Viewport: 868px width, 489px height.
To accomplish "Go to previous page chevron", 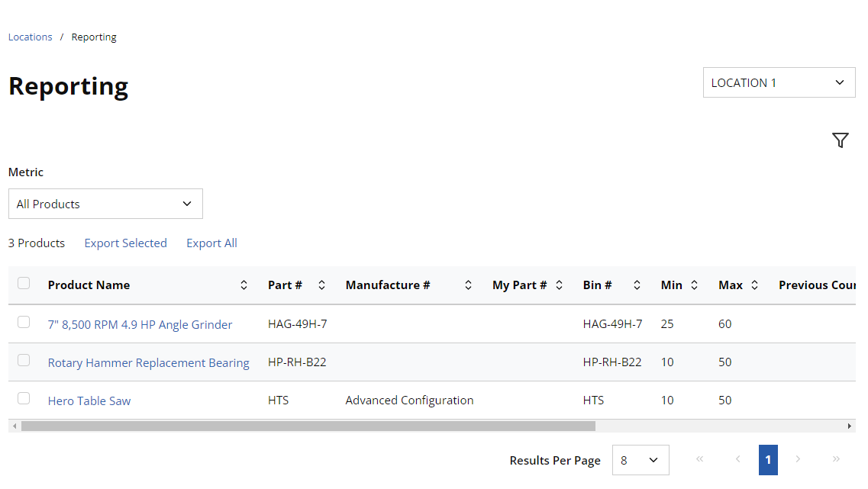I will [x=738, y=459].
